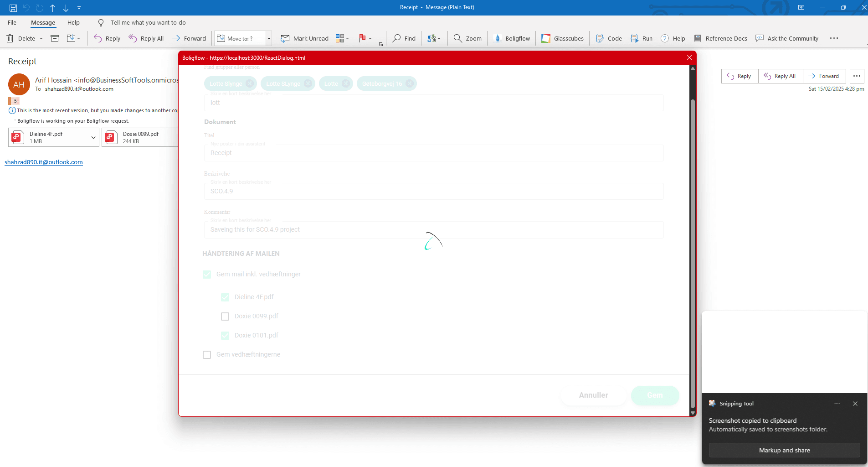Uncheck the Dieline 4F.pdf checkbox
The image size is (868, 467).
point(225,297)
